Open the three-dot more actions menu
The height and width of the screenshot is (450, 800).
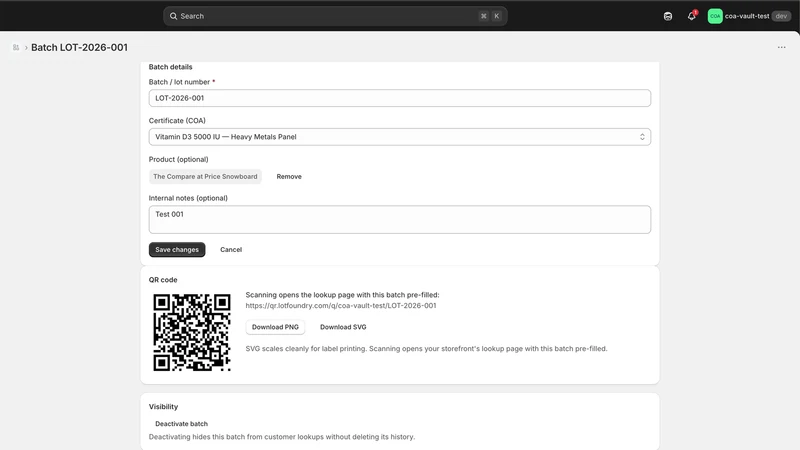tap(782, 47)
